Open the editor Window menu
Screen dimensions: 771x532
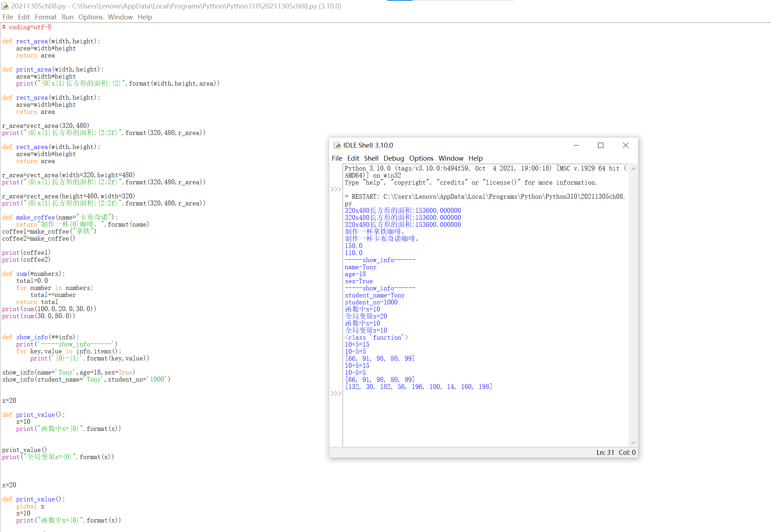point(120,17)
